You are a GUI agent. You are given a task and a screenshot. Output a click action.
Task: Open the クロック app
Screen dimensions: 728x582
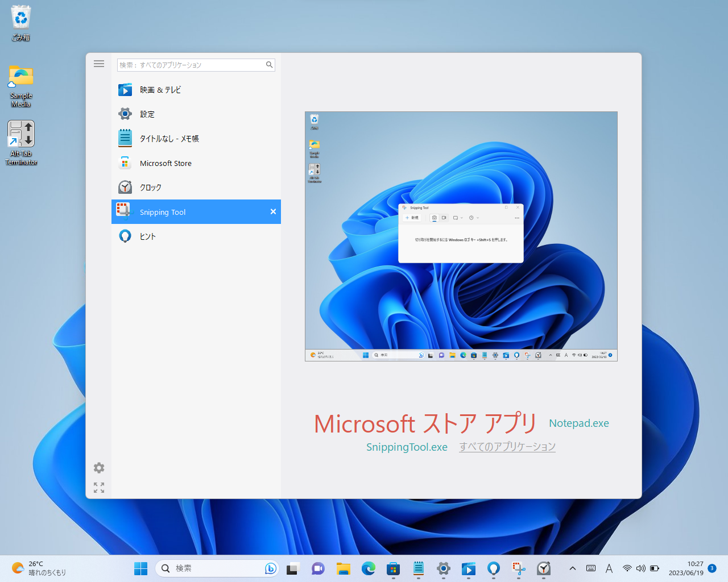[149, 187]
